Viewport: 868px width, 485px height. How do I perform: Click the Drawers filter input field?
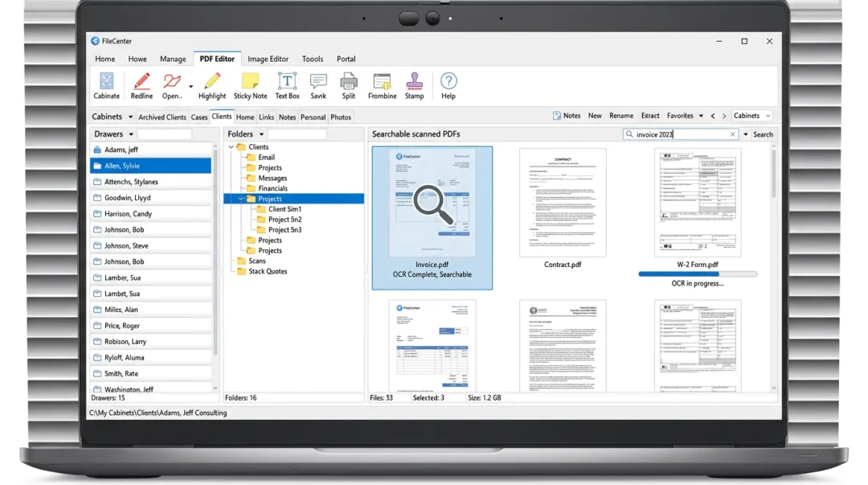pyautogui.click(x=165, y=134)
